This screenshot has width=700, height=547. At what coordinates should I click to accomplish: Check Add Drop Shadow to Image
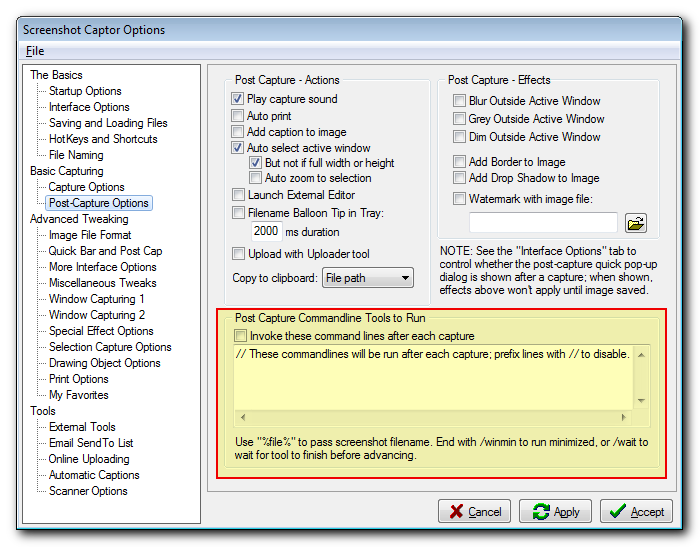(x=460, y=178)
